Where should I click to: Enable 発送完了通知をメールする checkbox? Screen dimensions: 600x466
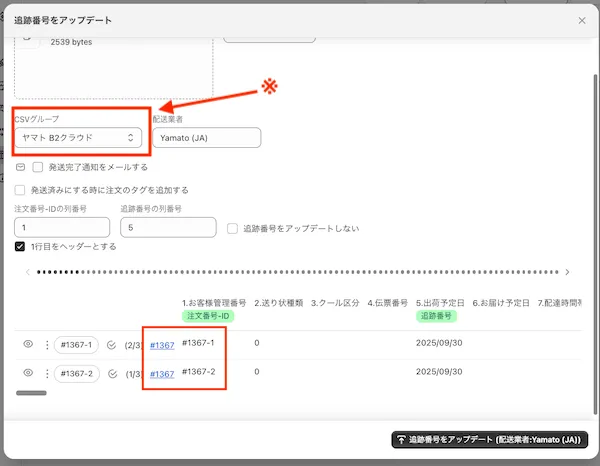pyautogui.click(x=38, y=167)
